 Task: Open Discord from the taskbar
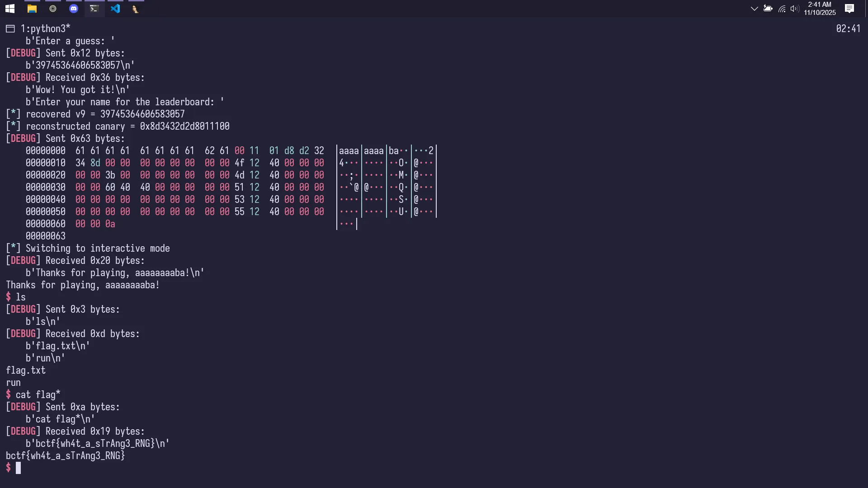[x=74, y=9]
